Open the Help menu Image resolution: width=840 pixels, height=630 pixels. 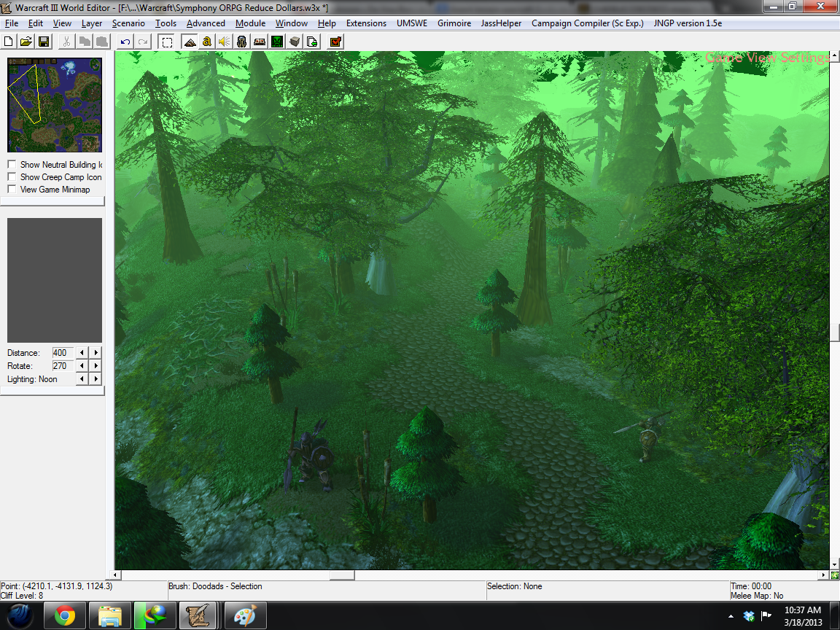click(x=327, y=23)
